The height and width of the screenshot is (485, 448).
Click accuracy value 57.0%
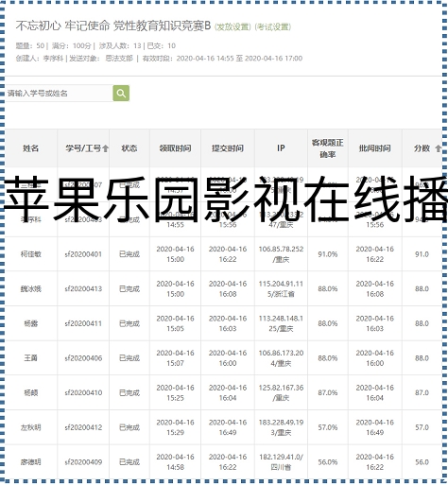pyautogui.click(x=328, y=427)
